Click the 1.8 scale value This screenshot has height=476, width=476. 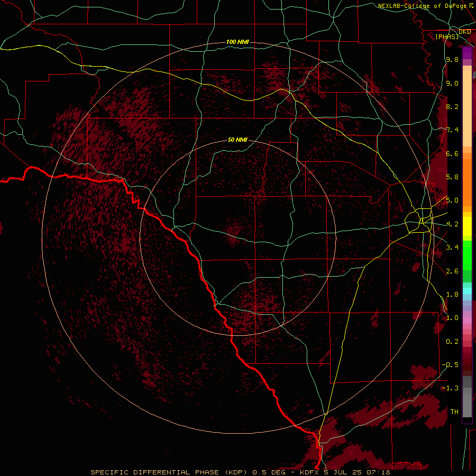click(x=452, y=295)
